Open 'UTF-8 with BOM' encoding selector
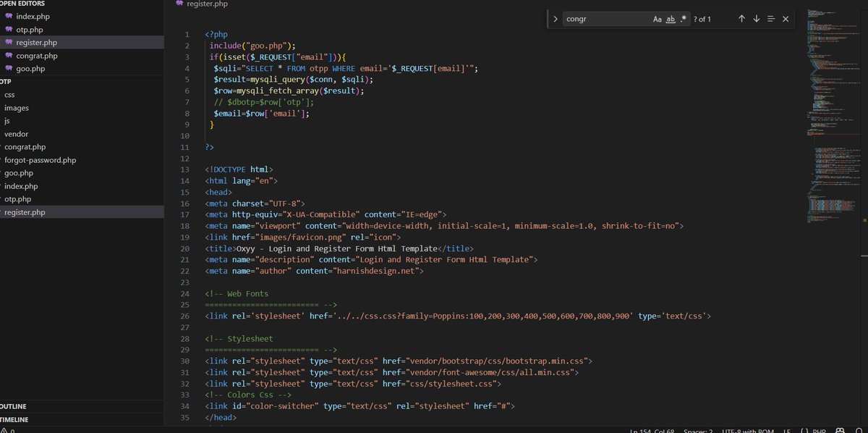The height and width of the screenshot is (433, 868). 746,430
